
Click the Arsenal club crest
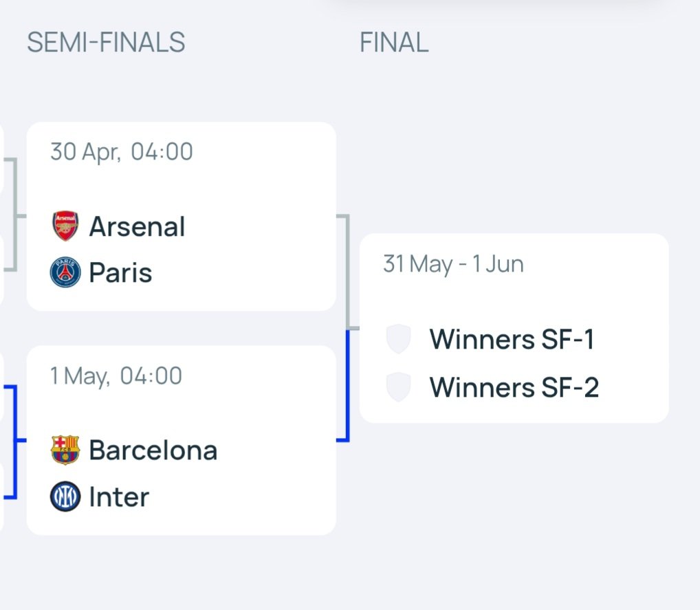tap(65, 226)
